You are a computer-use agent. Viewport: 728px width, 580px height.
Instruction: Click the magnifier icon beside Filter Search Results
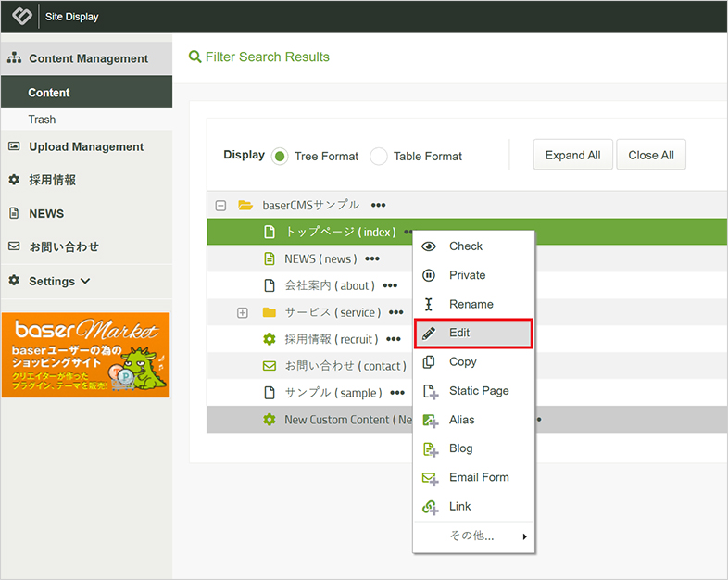195,57
